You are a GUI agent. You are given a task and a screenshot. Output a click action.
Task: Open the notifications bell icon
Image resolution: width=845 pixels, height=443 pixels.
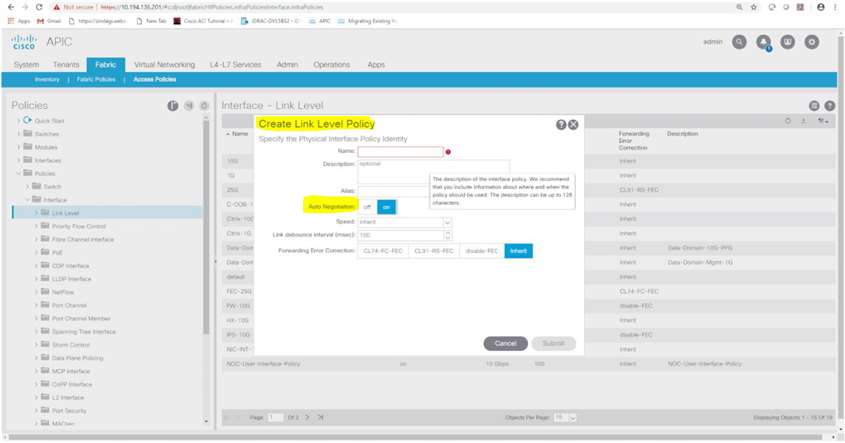[x=764, y=42]
